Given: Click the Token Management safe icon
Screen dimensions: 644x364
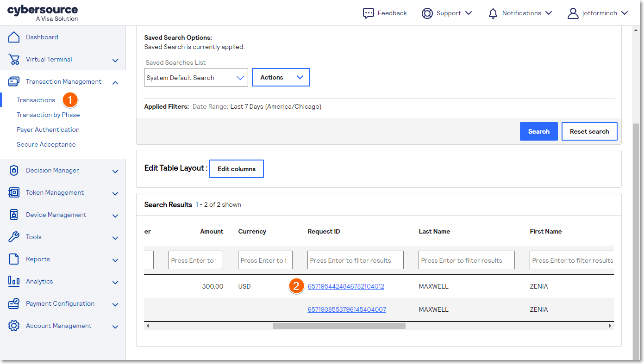Looking at the screenshot, I should click(x=14, y=192).
